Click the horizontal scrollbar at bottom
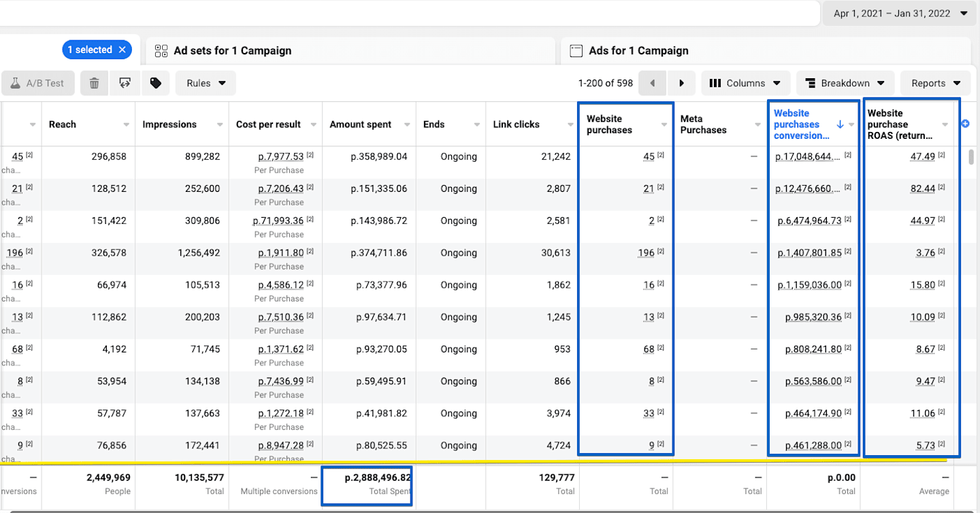 pos(490,510)
